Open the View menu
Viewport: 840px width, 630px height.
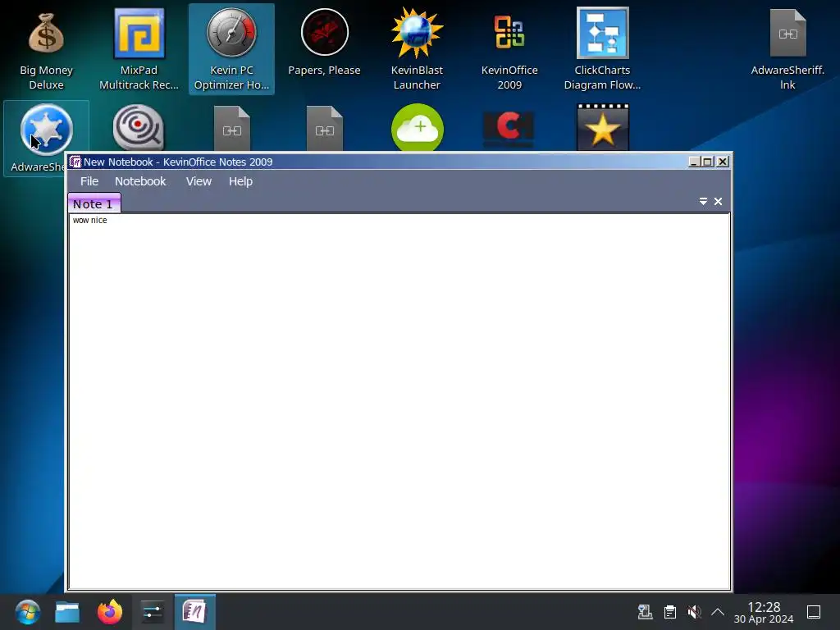(x=199, y=181)
